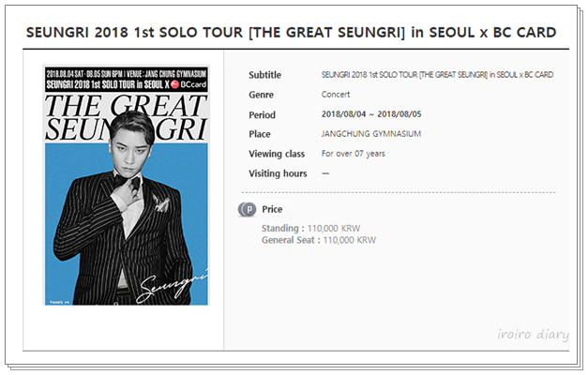This screenshot has height=375, width=588.
Task: Click the iroiro diary watermark
Action: click(533, 334)
